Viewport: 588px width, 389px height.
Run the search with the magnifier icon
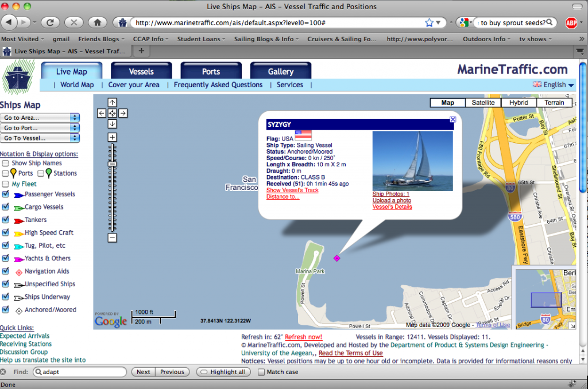pos(550,22)
